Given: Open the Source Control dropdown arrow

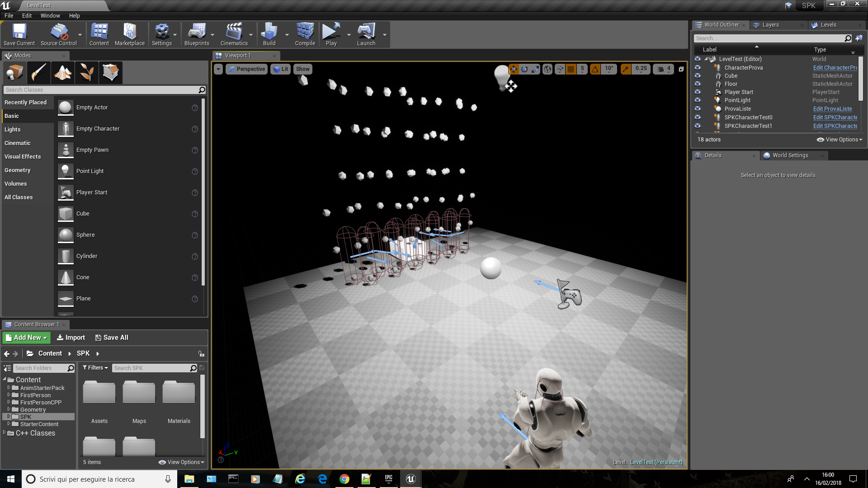Looking at the screenshot, I should [80, 35].
